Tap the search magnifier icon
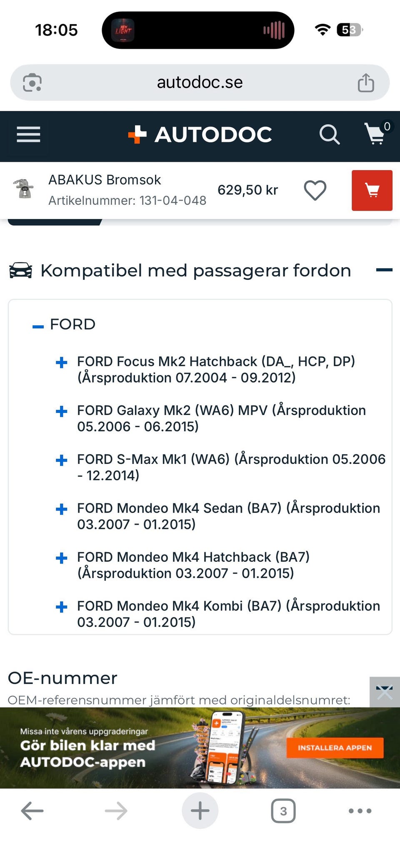Image resolution: width=400 pixels, height=868 pixels. point(329,135)
